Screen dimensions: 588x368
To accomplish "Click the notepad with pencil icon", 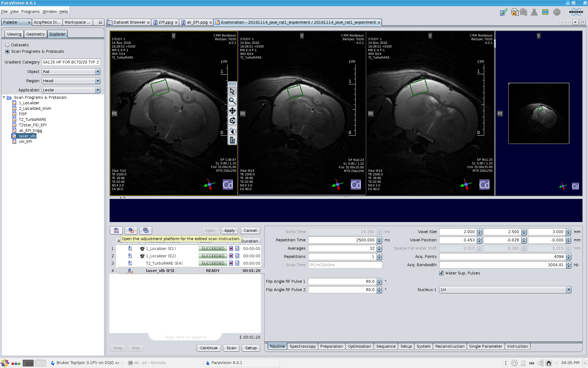I will pyautogui.click(x=503, y=12).
